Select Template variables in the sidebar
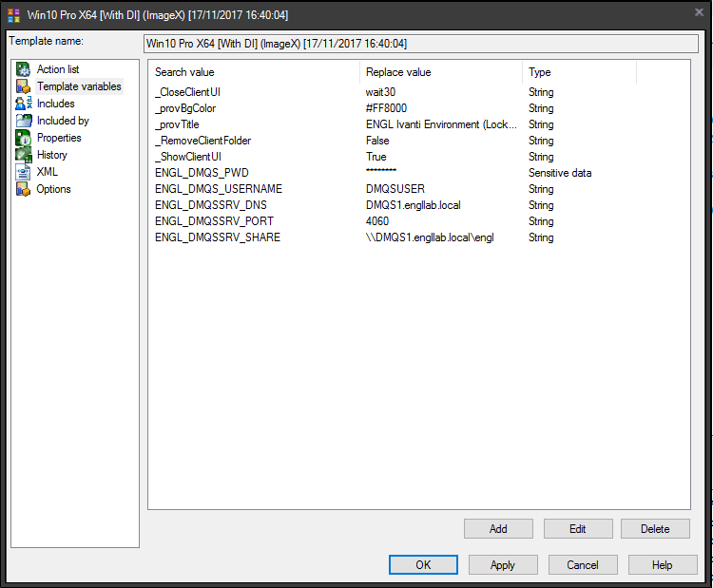The width and height of the screenshot is (713, 588). click(79, 86)
